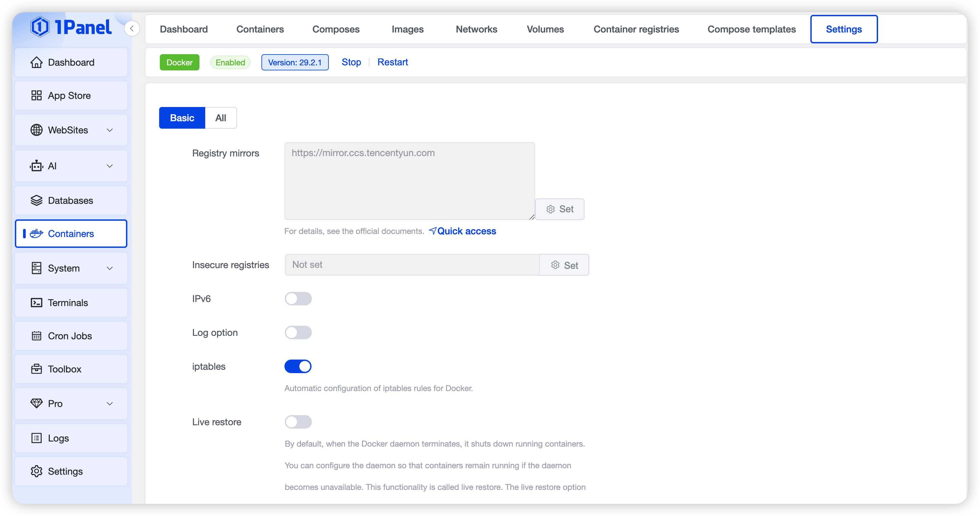This screenshot has width=980, height=516.
Task: Enable the Live restore switch
Action: coord(298,422)
